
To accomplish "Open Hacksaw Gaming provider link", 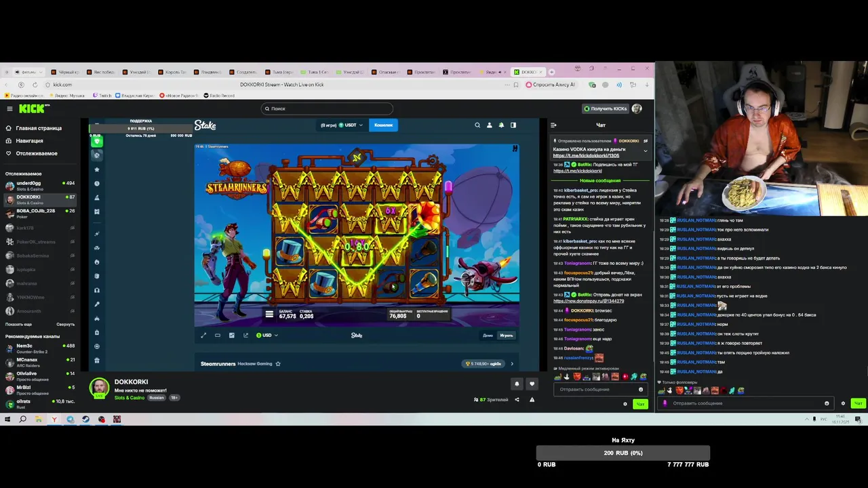I will (254, 364).
